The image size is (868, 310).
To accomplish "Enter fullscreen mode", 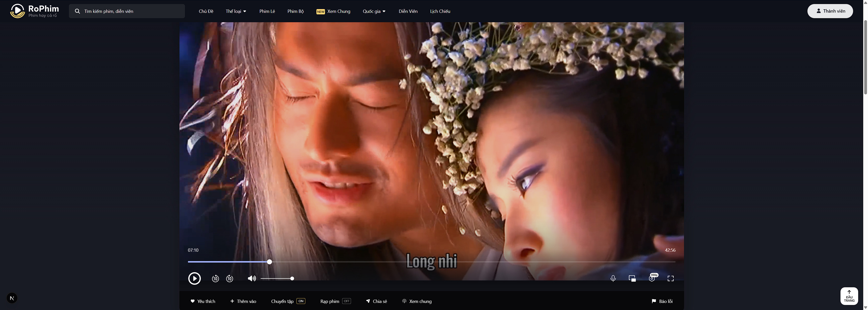I will pyautogui.click(x=670, y=278).
